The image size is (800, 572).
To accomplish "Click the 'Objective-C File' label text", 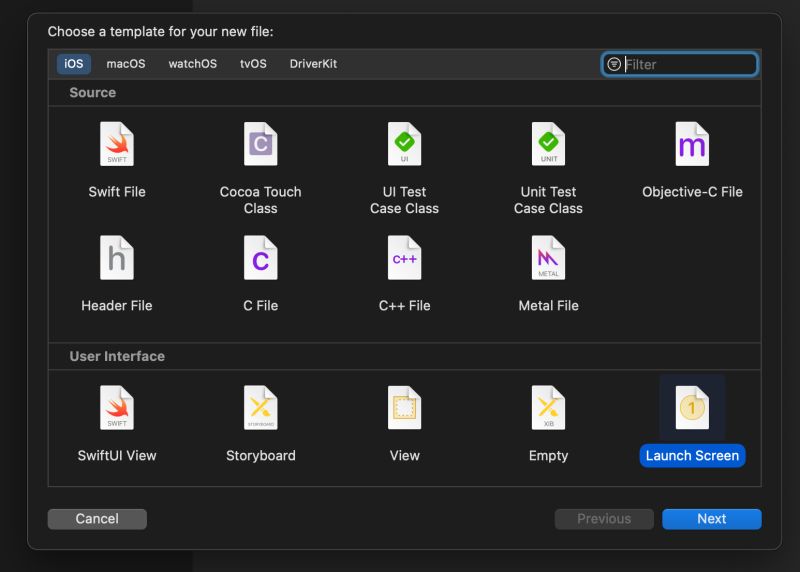I will (x=692, y=192).
